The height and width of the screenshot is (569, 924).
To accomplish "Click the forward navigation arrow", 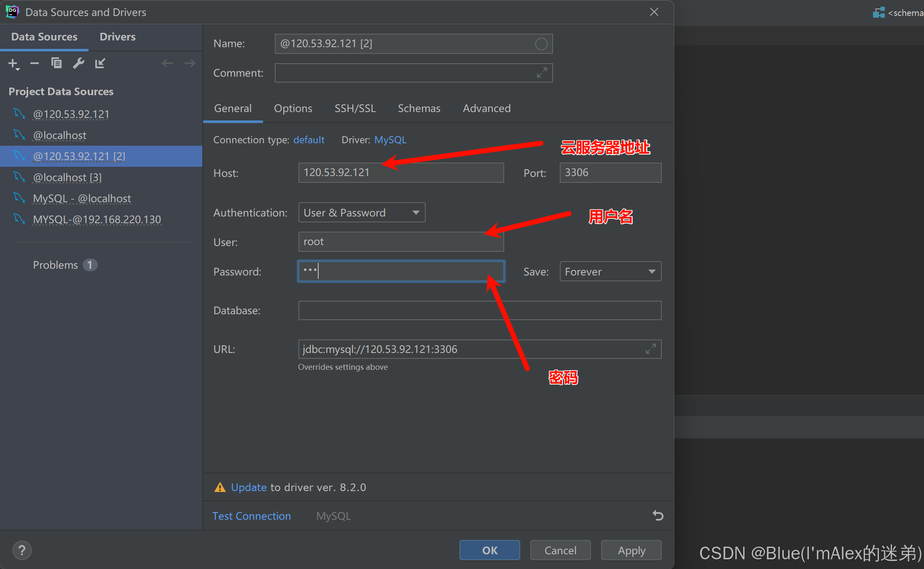I will pos(190,63).
